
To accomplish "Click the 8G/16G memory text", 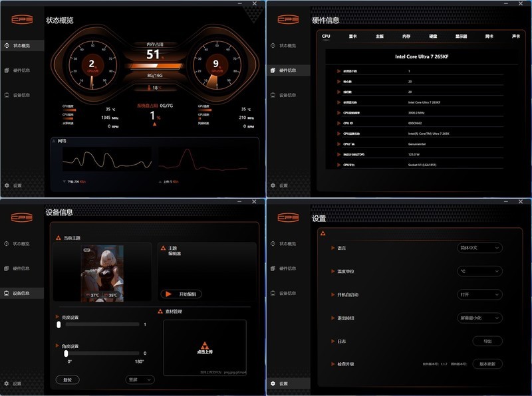I will tap(155, 75).
